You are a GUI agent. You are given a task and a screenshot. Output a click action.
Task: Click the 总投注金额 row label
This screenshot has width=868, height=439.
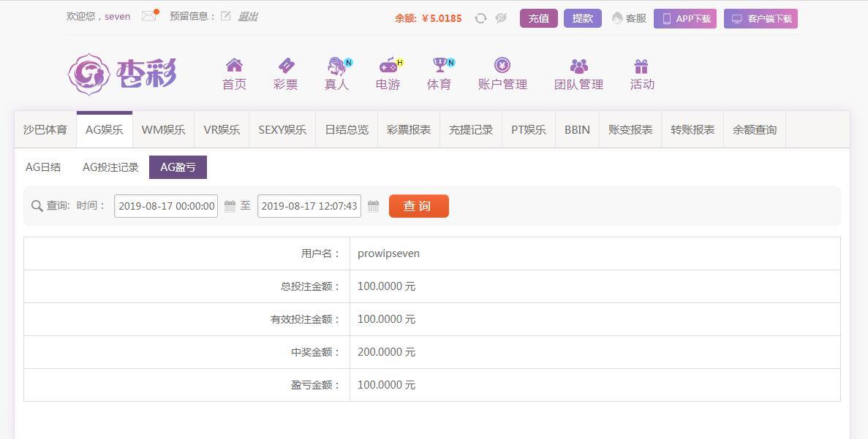pos(311,286)
